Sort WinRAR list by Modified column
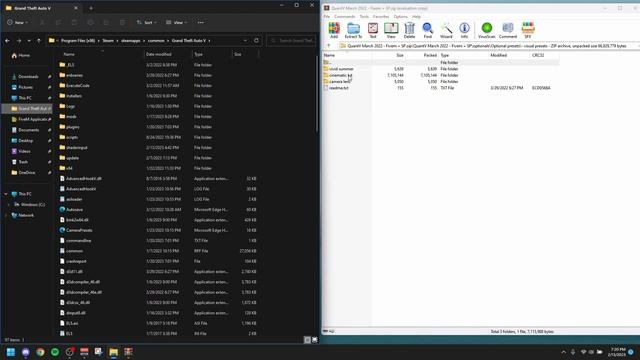Viewport: 640px width, 360px height. coord(498,55)
